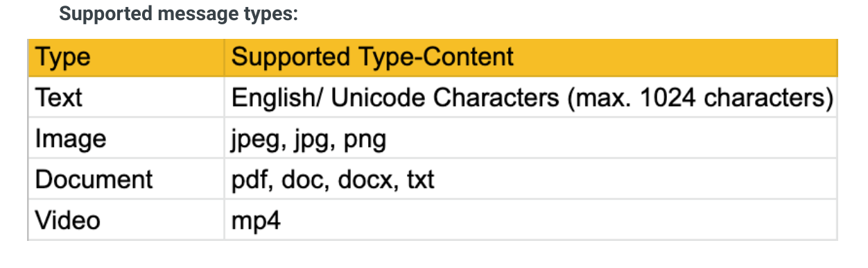Screen dimensions: 868x268
Task: Click the word 'English/' in Text row
Action: [277, 99]
